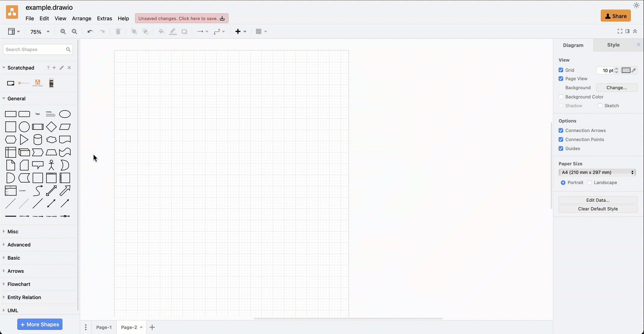This screenshot has height=334, width=644.
Task: Switch to the Page-1 tab
Action: pos(104,327)
